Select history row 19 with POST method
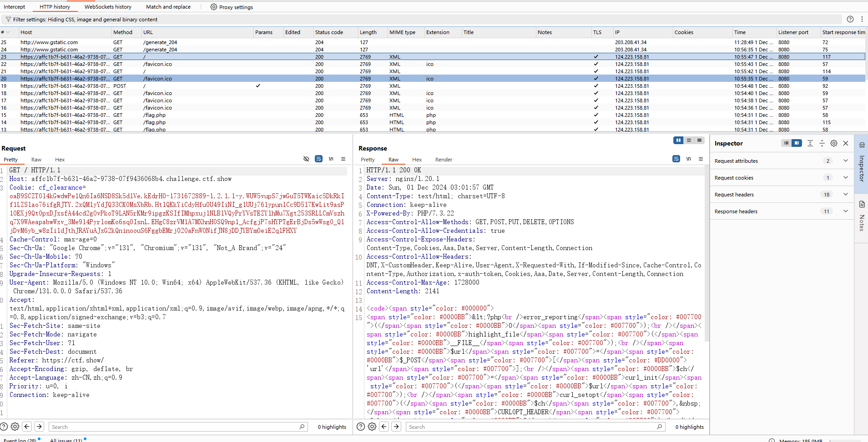868x442 pixels. [x=432, y=86]
